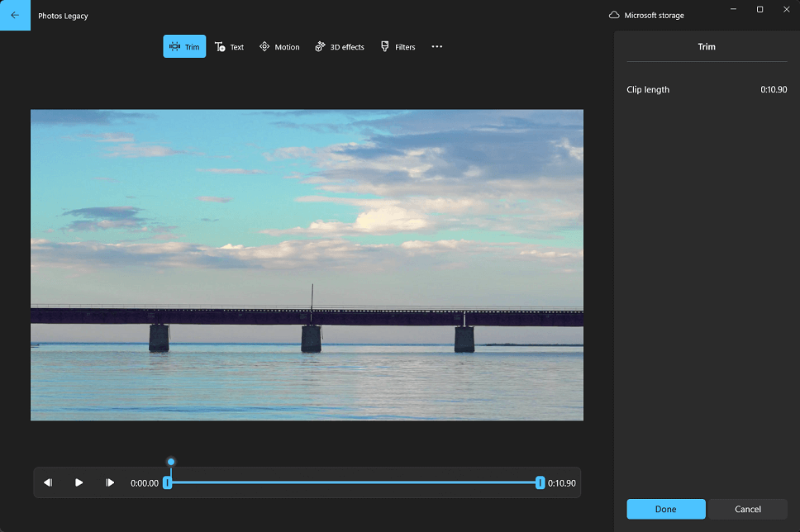Click the trim end handle
Viewport: 800px width, 532px height.
[x=540, y=482]
